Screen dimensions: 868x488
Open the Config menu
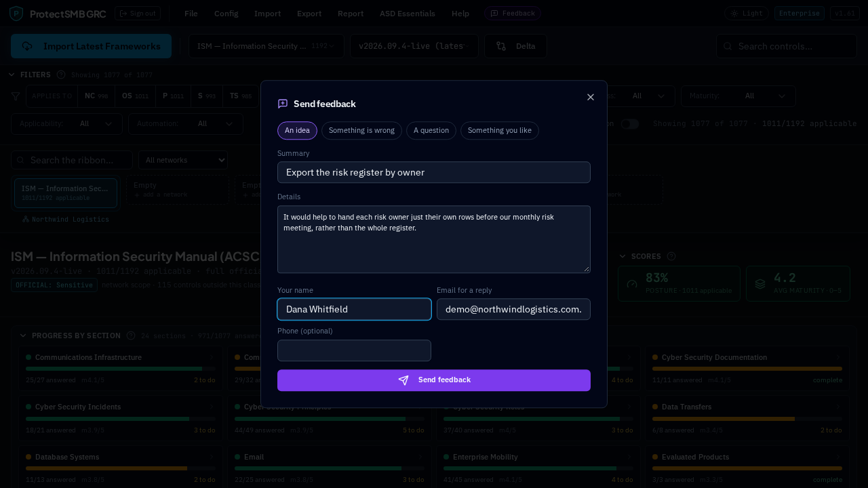(x=226, y=14)
